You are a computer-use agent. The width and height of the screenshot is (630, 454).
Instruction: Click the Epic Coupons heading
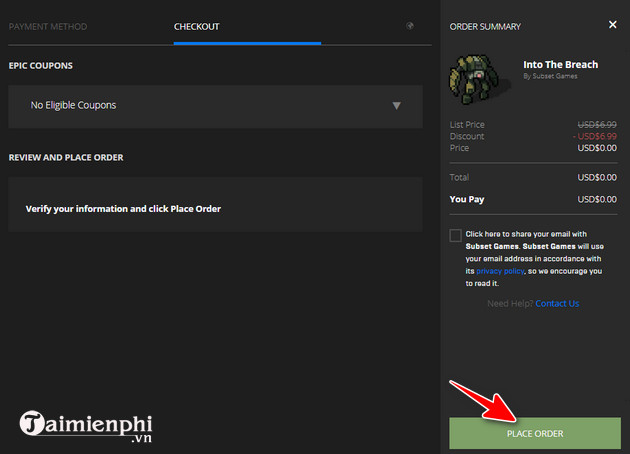pos(41,66)
